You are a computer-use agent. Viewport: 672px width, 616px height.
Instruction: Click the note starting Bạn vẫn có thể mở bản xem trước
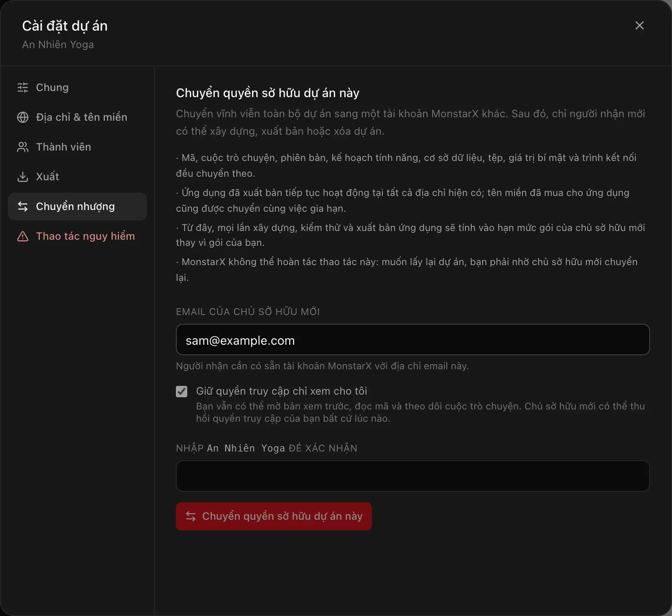point(420,412)
